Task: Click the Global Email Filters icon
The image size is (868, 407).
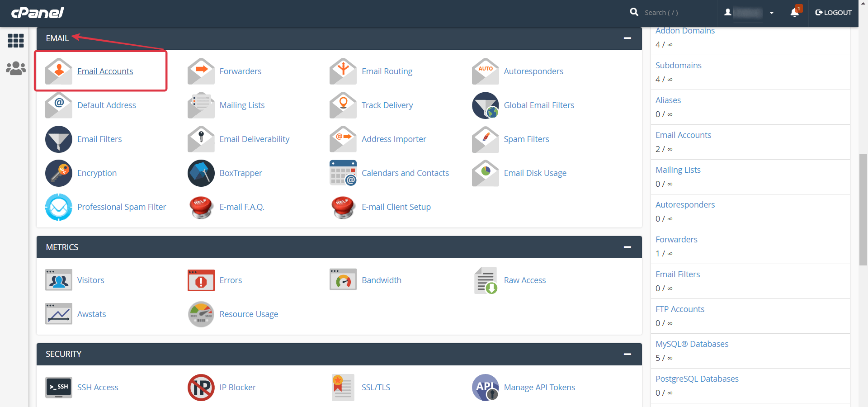Action: 486,105
